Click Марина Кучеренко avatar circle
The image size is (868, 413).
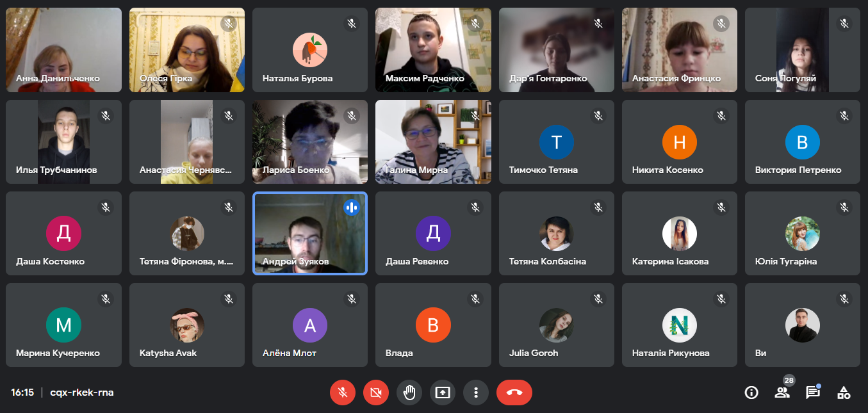pos(63,325)
